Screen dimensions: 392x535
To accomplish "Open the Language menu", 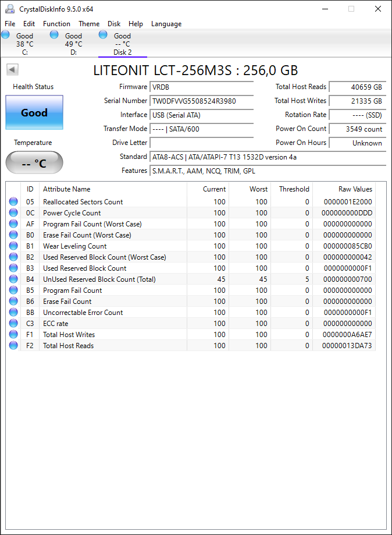I will [x=166, y=23].
